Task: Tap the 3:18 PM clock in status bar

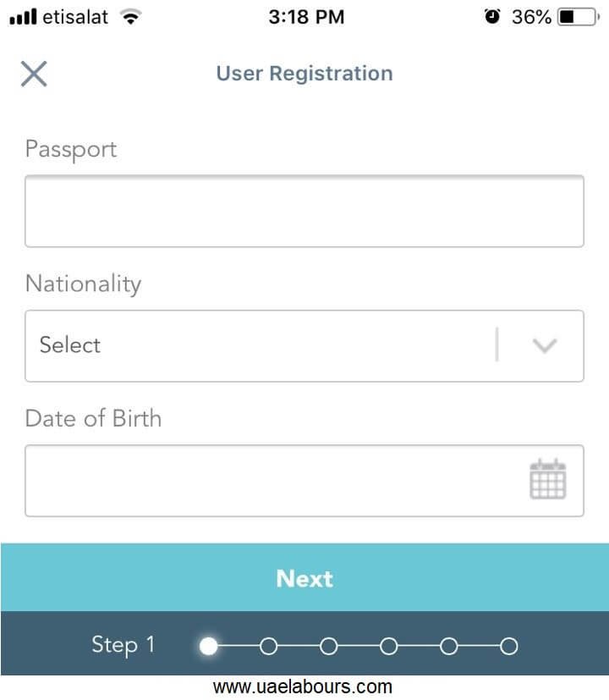Action: 306,17
